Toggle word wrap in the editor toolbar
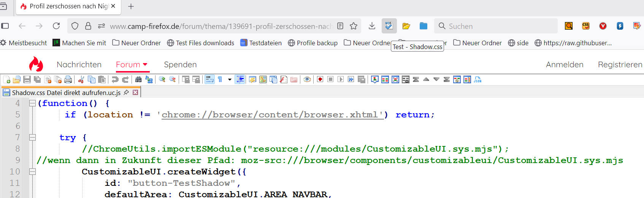Viewport: 644px width, 198px height. [x=209, y=79]
